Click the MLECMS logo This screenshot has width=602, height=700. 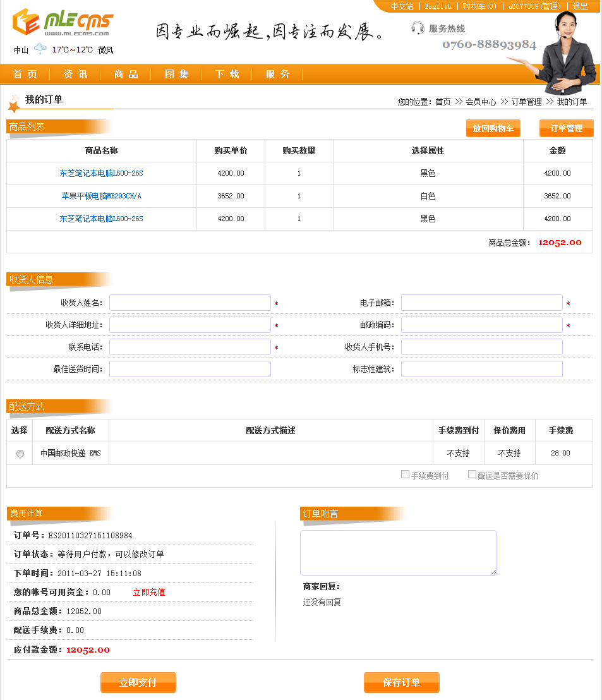63,22
